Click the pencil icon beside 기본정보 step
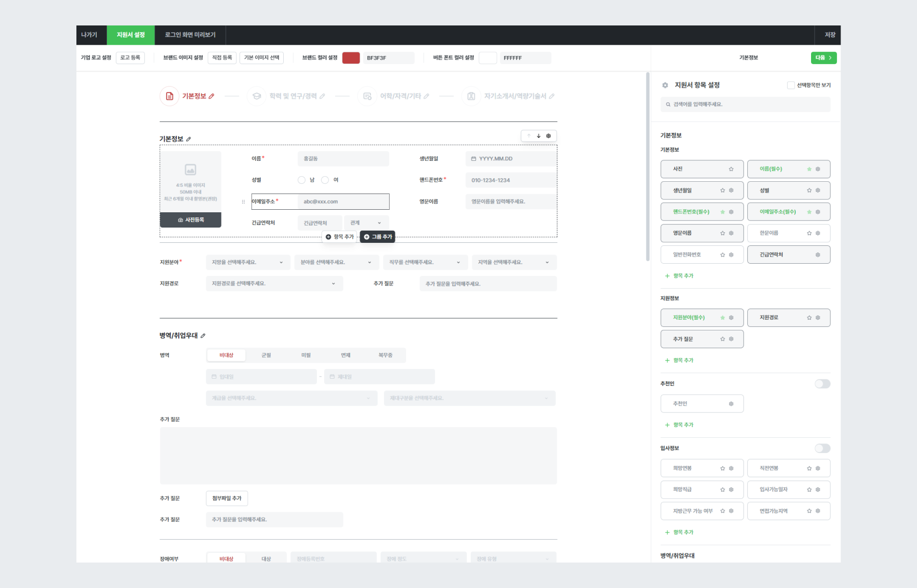The height and width of the screenshot is (588, 917). point(211,96)
